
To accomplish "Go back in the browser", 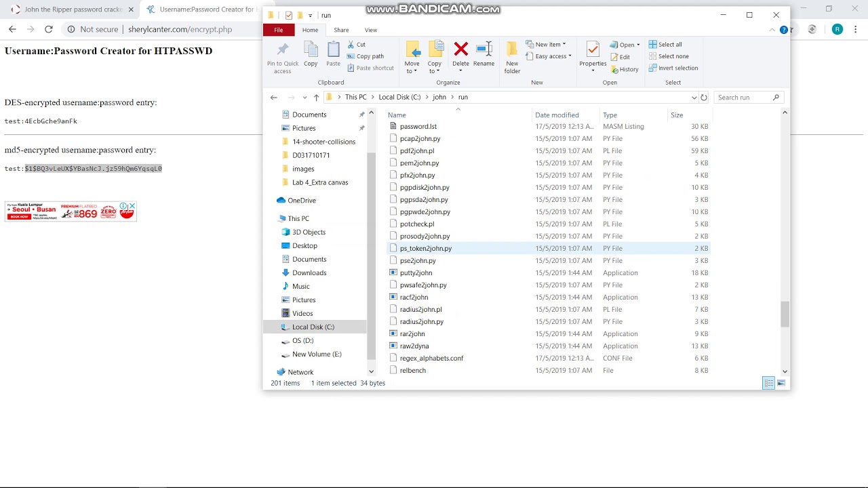I will point(12,29).
